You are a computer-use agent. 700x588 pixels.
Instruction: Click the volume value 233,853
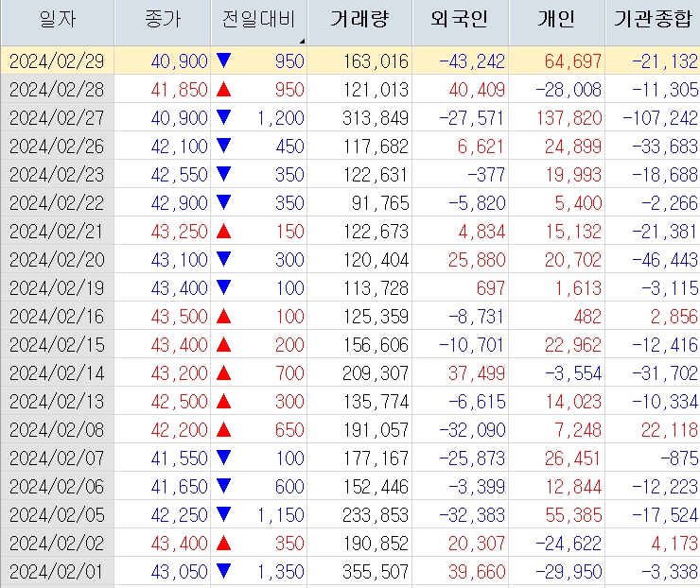[376, 515]
